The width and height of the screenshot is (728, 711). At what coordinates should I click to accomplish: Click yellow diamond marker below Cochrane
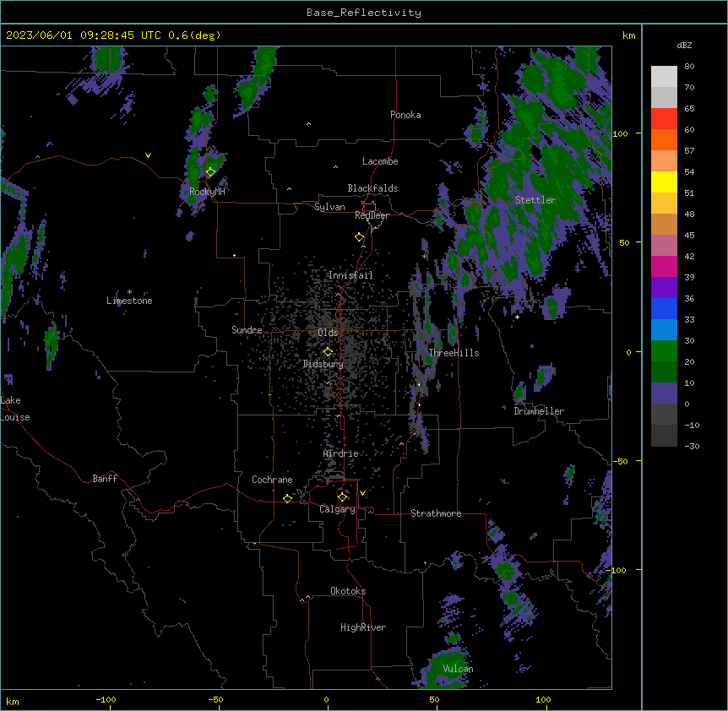[x=287, y=498]
